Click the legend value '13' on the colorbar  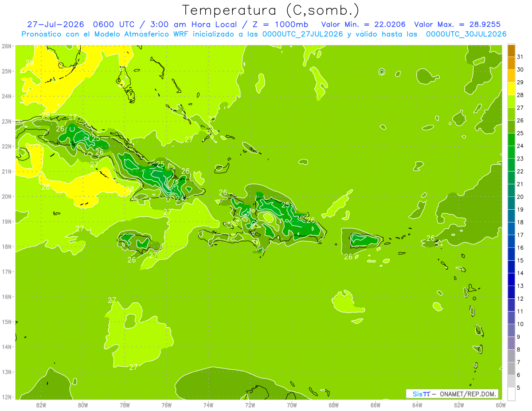click(520, 286)
